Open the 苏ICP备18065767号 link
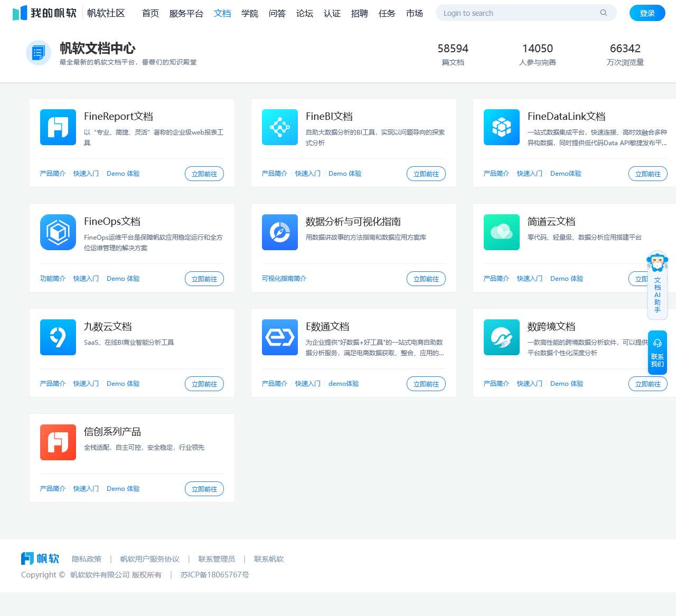The image size is (676, 616). (x=215, y=575)
